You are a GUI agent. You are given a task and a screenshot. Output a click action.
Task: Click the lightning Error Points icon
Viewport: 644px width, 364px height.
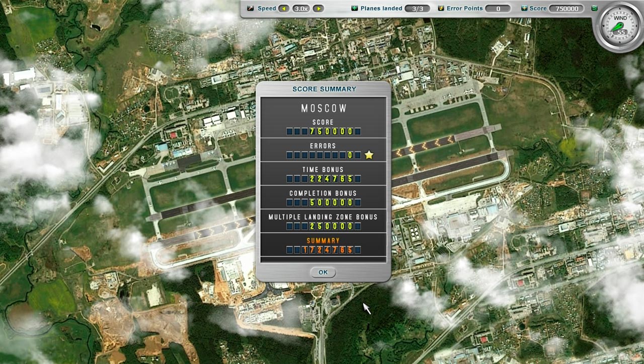pyautogui.click(x=441, y=9)
